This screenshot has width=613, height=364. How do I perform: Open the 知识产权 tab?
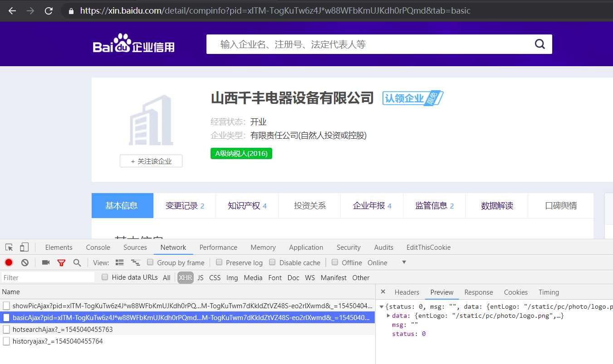coord(247,206)
